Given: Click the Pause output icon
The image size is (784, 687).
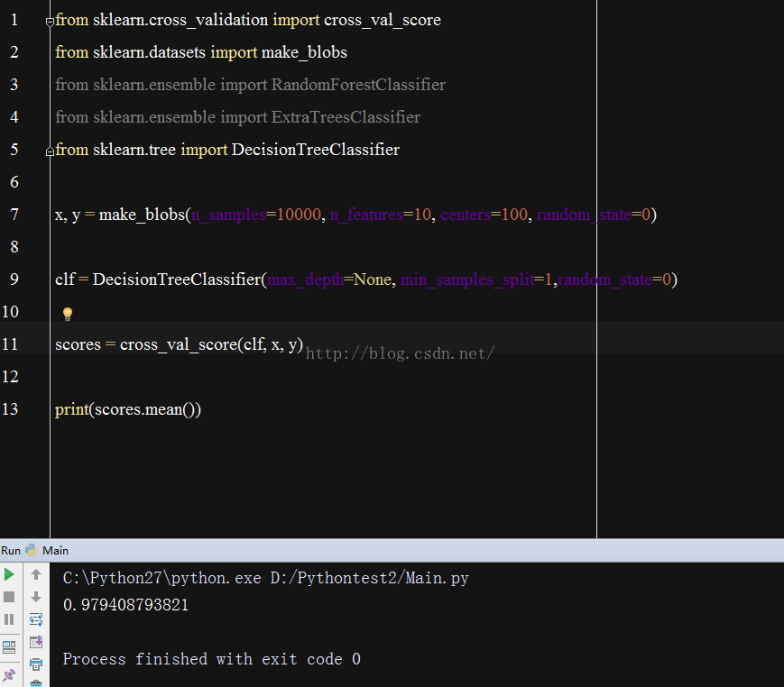Looking at the screenshot, I should pos(9,619).
